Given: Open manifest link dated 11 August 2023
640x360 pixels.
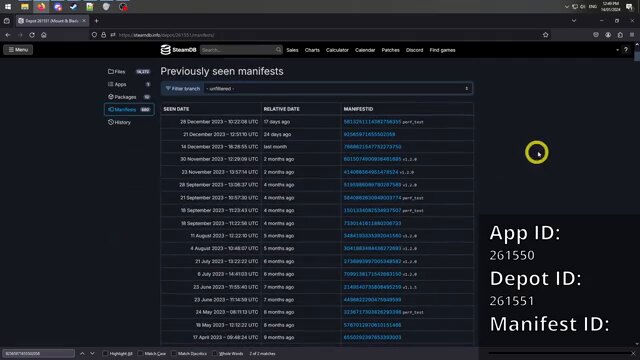Looking at the screenshot, I should tap(372, 236).
